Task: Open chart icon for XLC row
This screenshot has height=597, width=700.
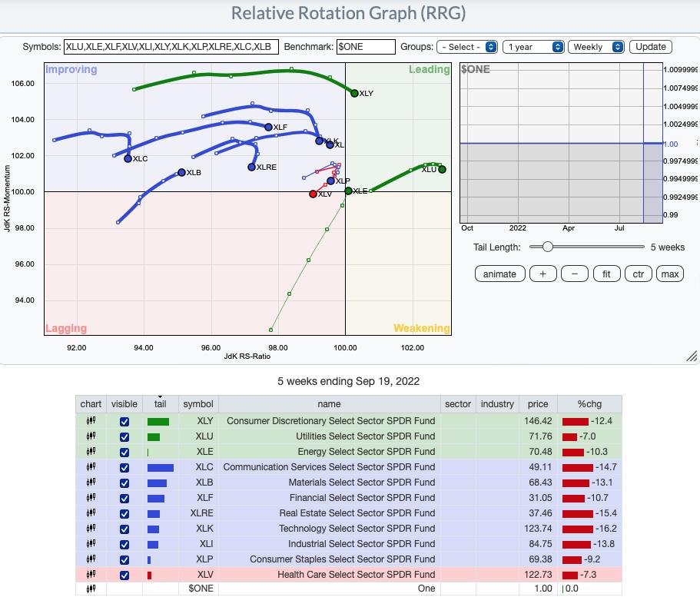Action: tap(91, 466)
